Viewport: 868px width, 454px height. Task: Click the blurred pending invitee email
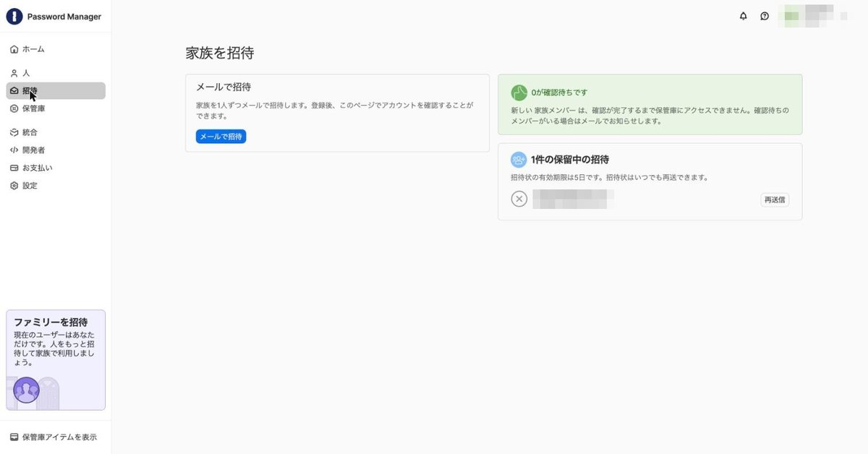click(574, 199)
